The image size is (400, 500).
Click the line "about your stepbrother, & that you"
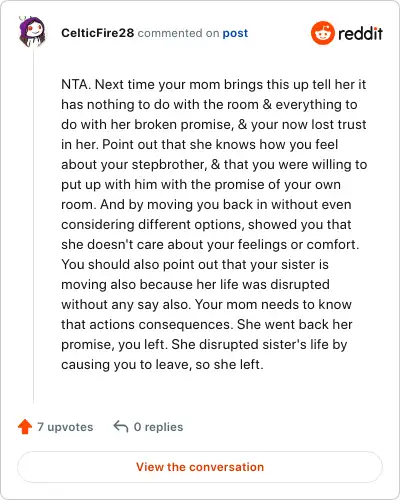[214, 164]
